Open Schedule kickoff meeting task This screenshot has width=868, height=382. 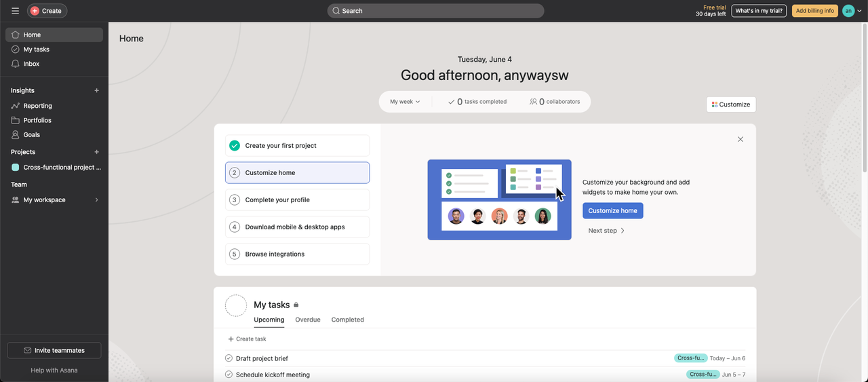(273, 375)
